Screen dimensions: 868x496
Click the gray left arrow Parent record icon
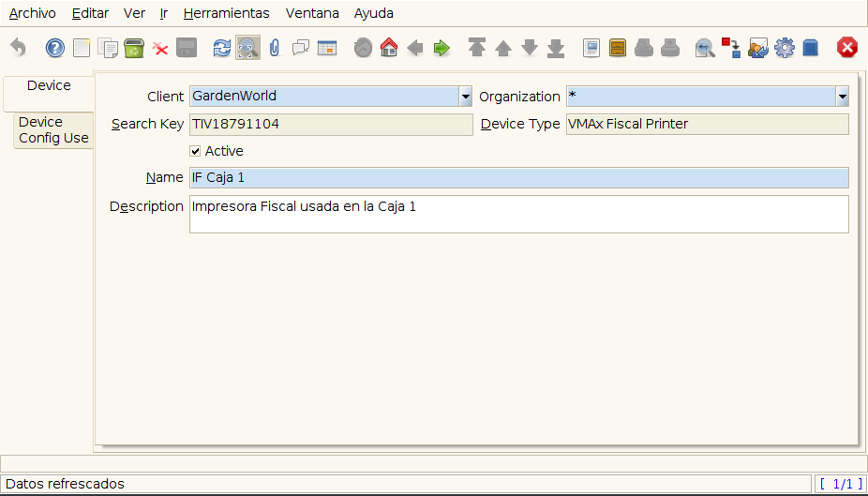coord(415,48)
